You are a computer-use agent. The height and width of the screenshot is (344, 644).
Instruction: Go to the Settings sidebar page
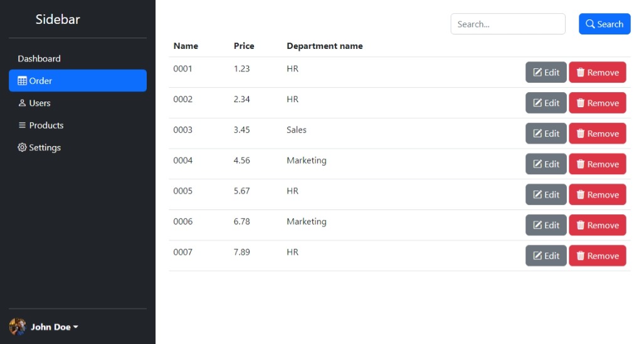45,148
